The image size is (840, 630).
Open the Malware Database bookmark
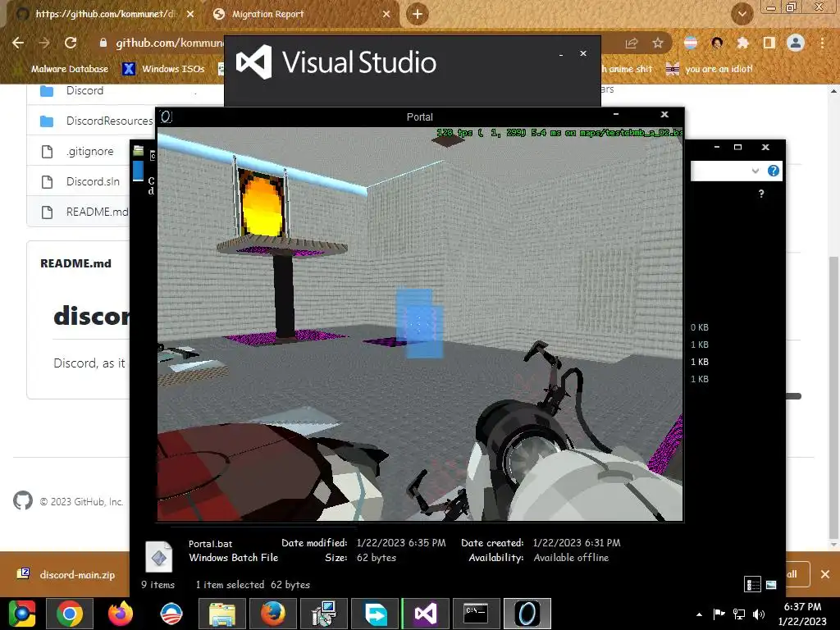click(x=70, y=69)
